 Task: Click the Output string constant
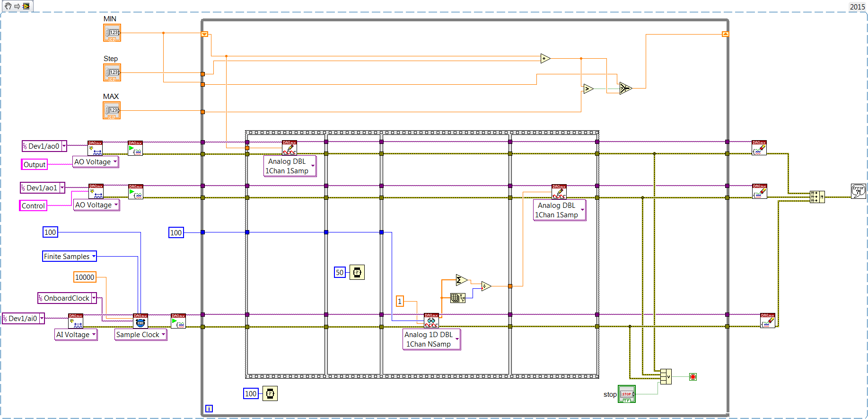point(35,165)
